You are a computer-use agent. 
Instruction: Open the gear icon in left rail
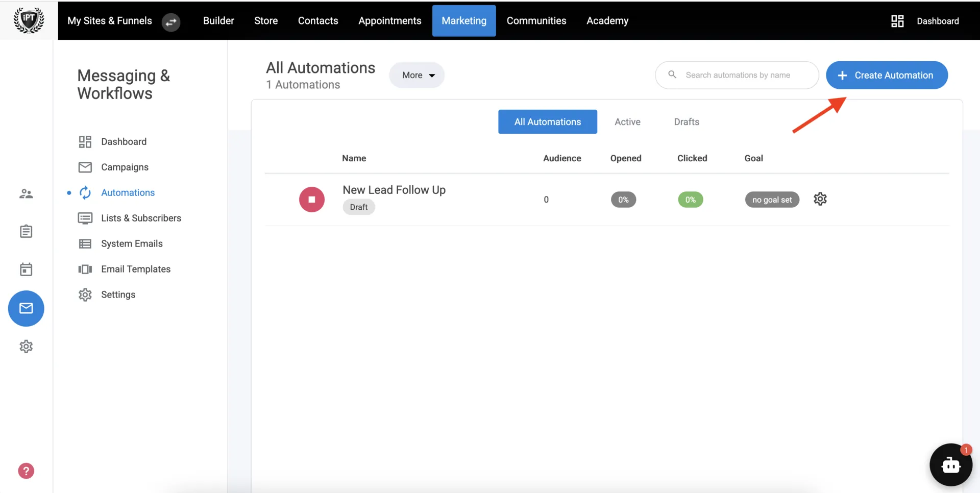[x=26, y=347]
